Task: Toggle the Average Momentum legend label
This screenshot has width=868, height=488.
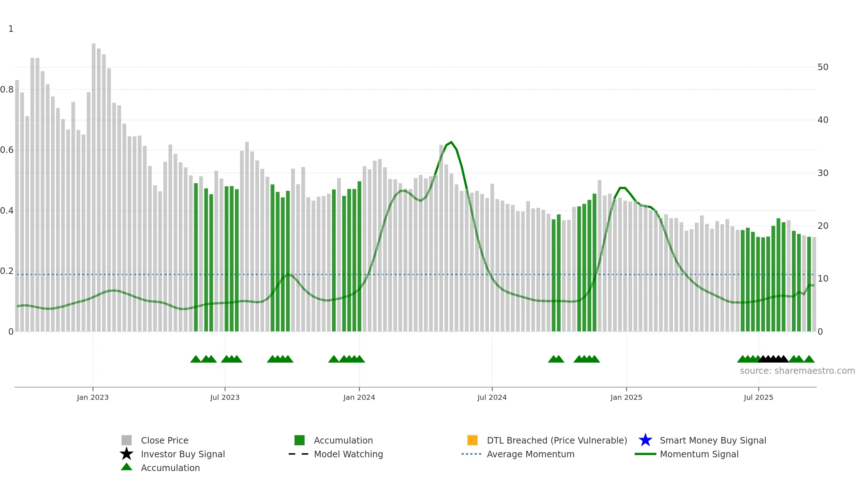Action: pos(531,454)
